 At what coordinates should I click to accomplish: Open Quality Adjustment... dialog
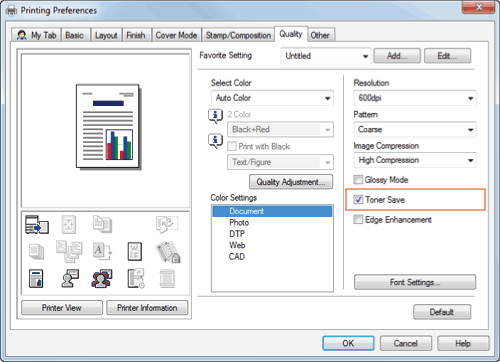tap(291, 182)
